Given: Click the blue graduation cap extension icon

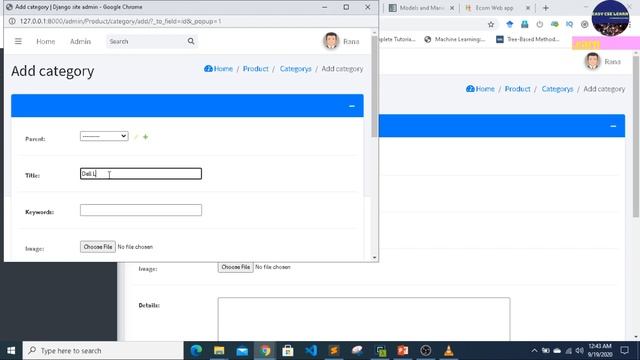Looking at the screenshot, I should pos(509,24).
